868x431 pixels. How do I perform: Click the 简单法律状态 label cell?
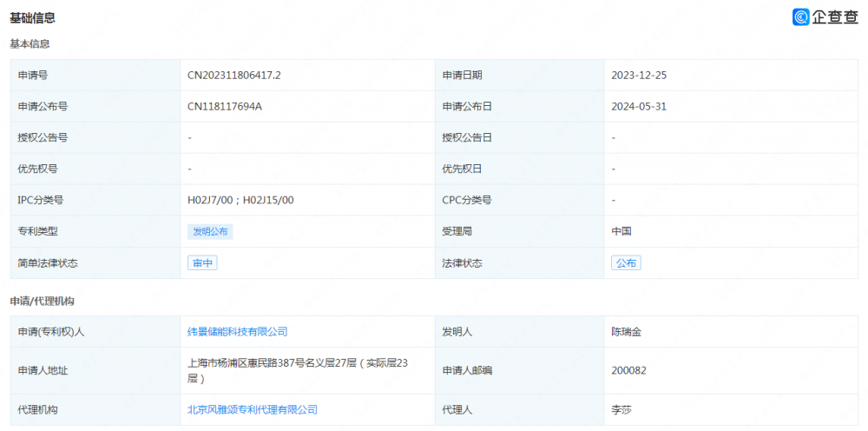(95, 263)
